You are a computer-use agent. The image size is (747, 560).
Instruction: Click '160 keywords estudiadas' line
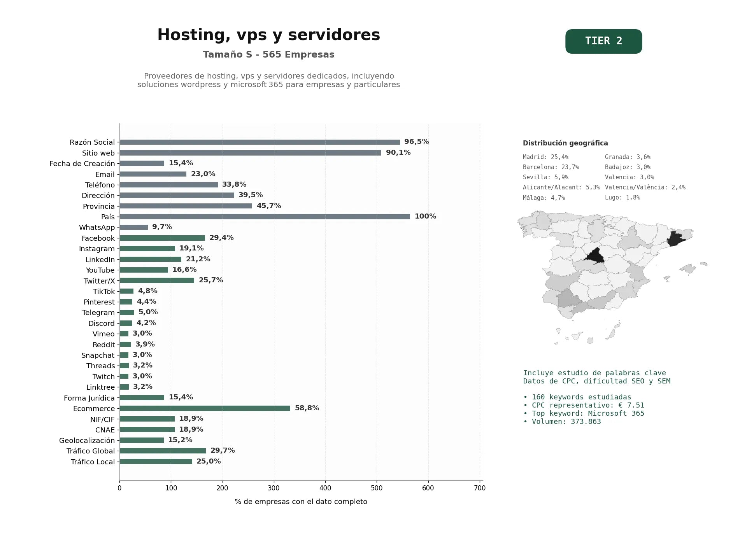click(577, 397)
